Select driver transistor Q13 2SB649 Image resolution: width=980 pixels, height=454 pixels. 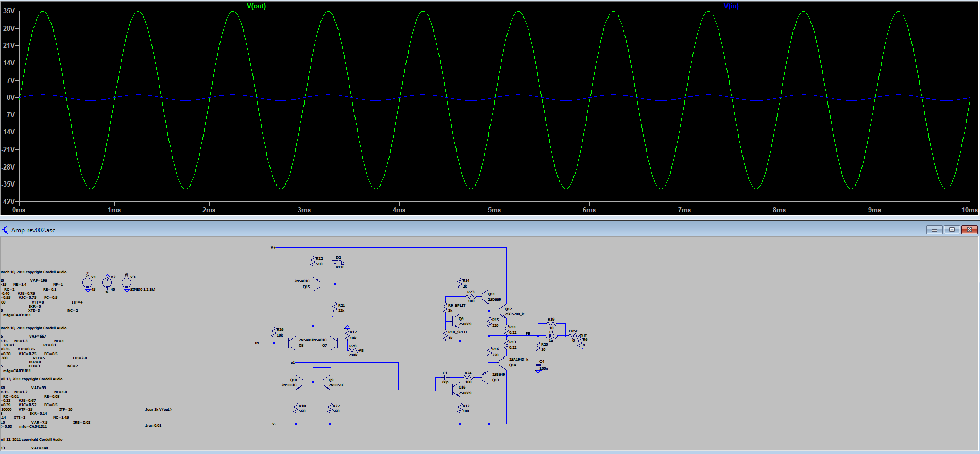pyautogui.click(x=485, y=377)
